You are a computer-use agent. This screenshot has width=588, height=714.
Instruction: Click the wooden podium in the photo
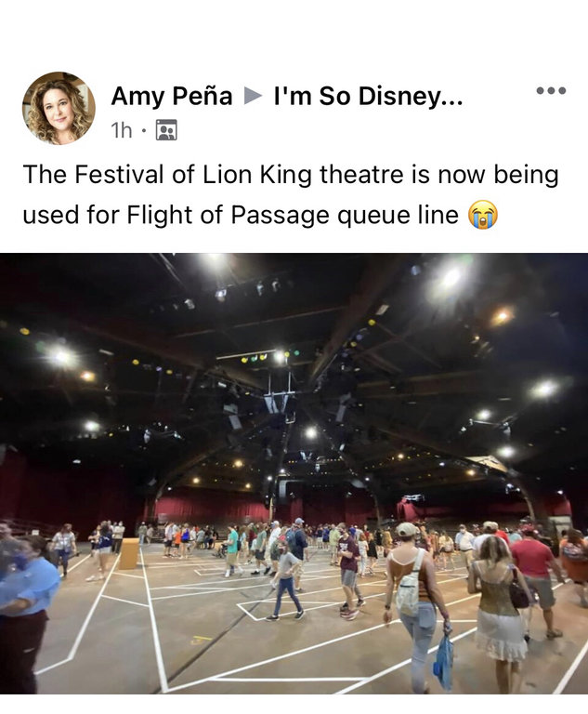128,553
